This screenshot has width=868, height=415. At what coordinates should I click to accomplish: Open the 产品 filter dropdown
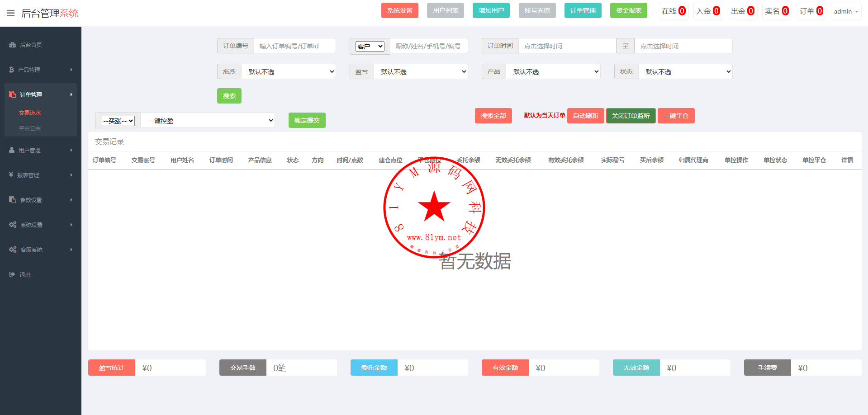click(553, 71)
